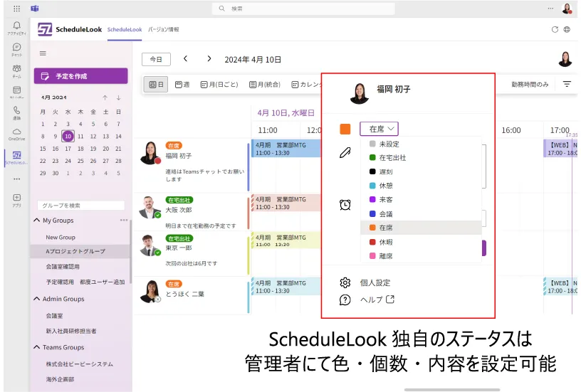
Task: Open the Apps plus icon in sidebar
Action: [16, 198]
